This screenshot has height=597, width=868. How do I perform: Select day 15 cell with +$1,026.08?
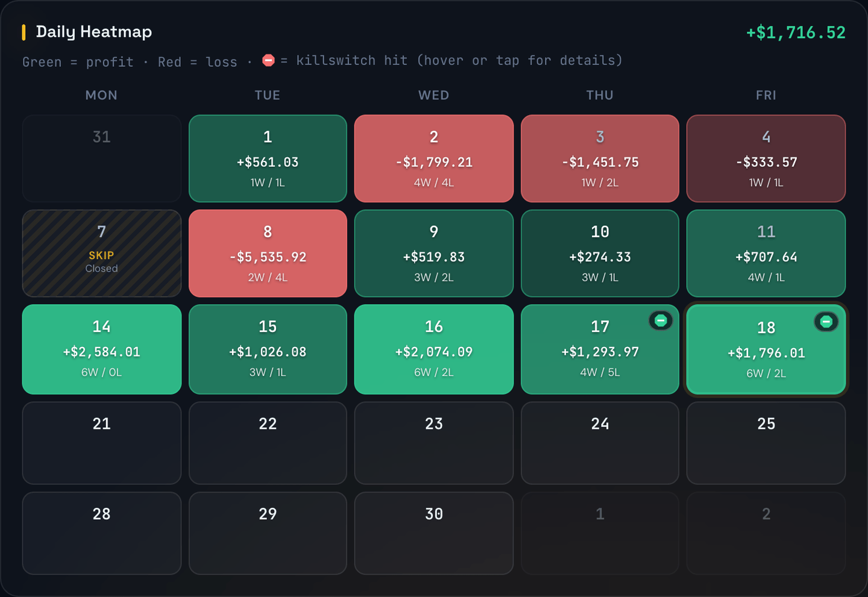(x=268, y=349)
